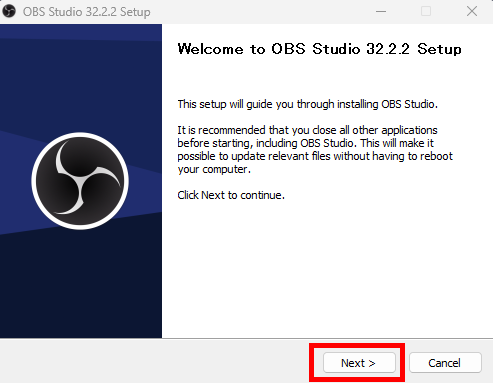Cancel the OBS Studio setup

(445, 363)
